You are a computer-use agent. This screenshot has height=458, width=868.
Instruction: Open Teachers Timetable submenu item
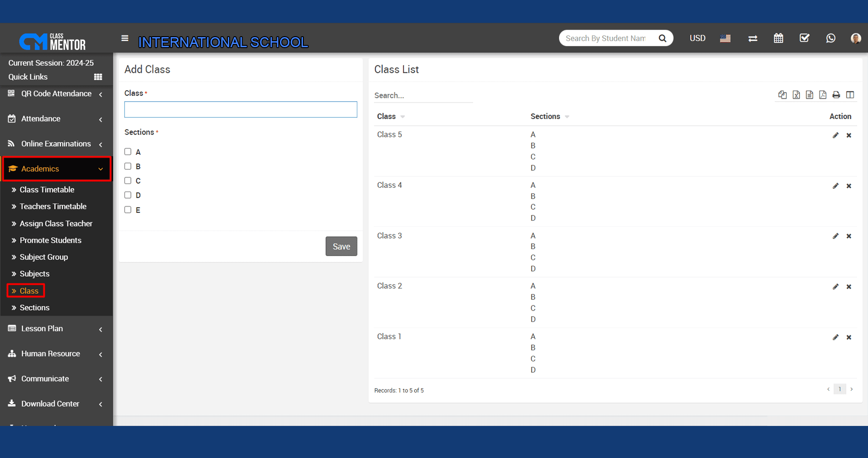(x=53, y=207)
